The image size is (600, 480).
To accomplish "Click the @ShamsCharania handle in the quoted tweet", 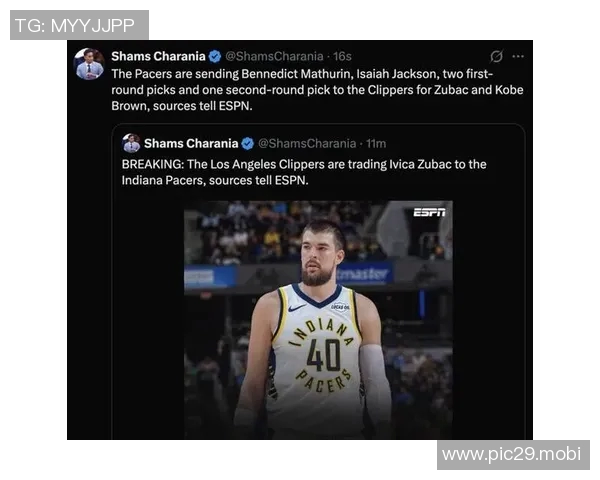I will 307,144.
